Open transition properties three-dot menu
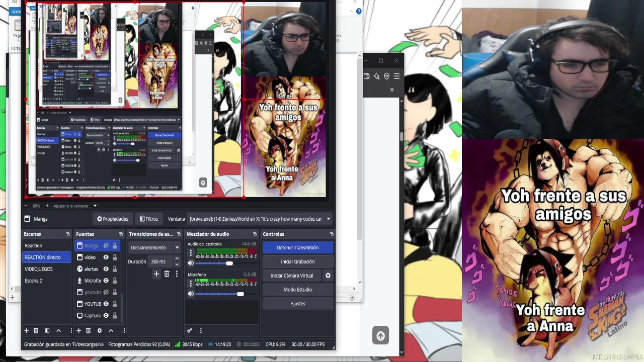 tap(177, 274)
